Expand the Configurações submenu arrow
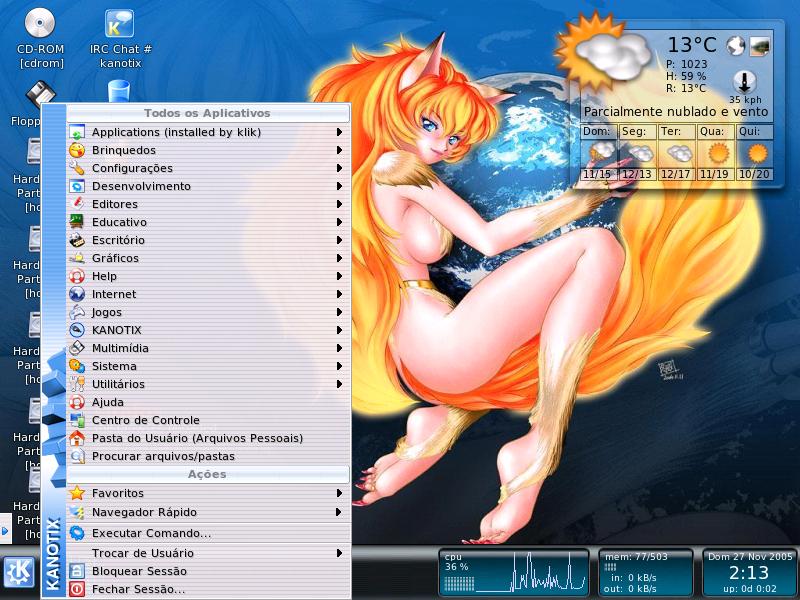This screenshot has height=600, width=800. tap(339, 168)
